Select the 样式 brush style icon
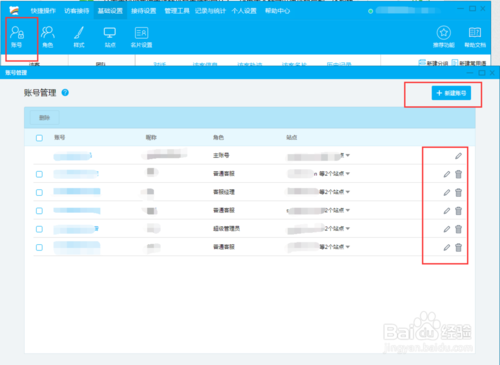500x365 pixels. tap(79, 37)
